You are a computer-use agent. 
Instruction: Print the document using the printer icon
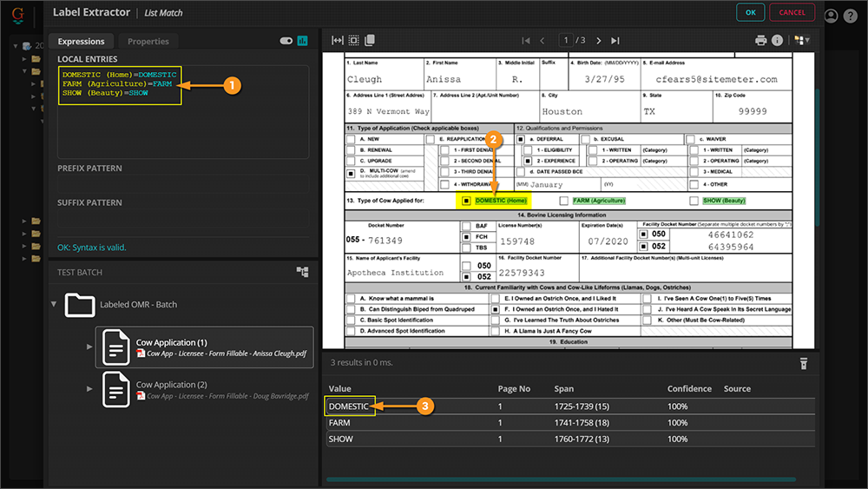click(x=761, y=41)
